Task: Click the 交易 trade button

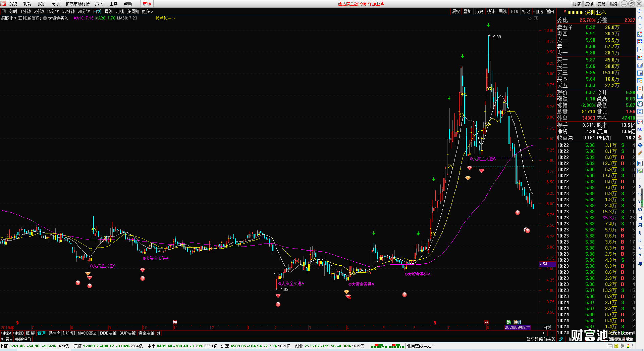Action: [x=602, y=4]
